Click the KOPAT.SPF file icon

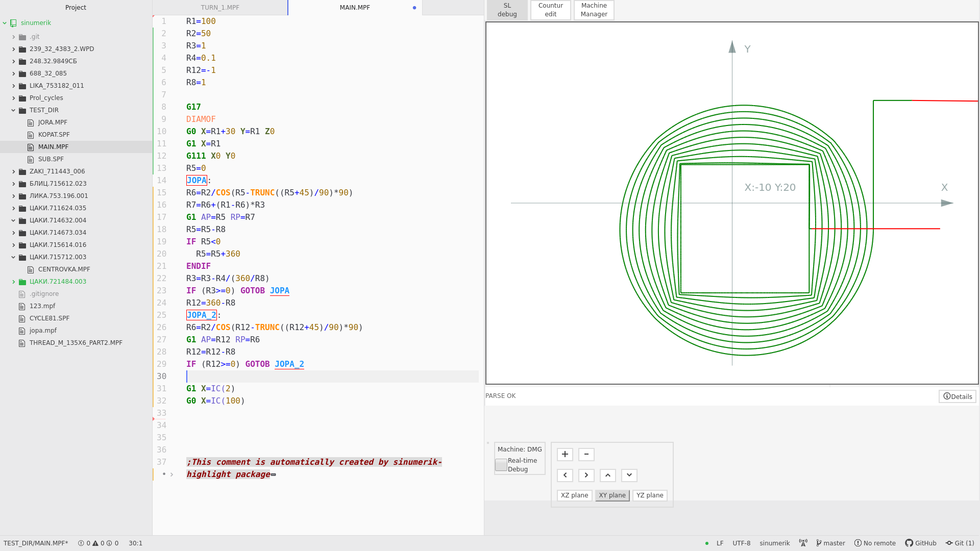point(31,135)
